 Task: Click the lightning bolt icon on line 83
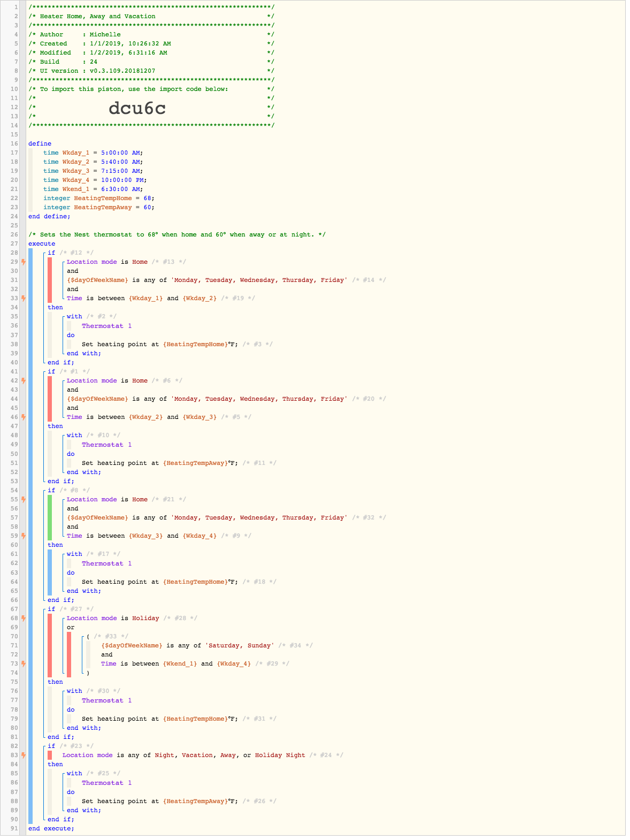point(24,755)
